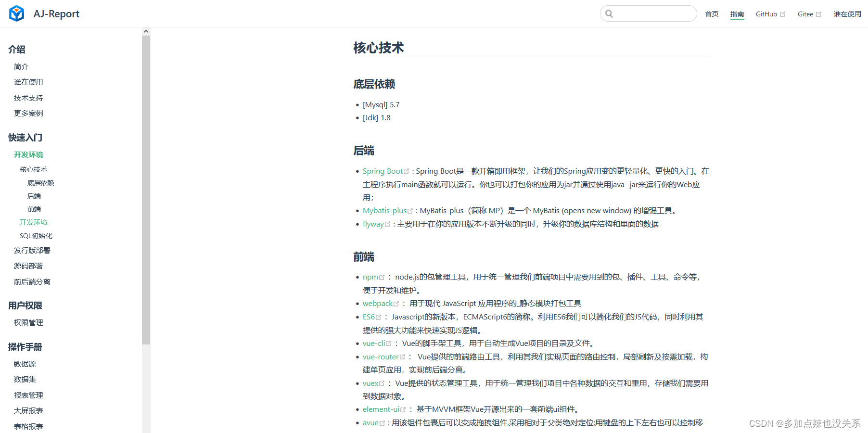This screenshot has height=433, width=868.
Task: Jump to SQL初始化 sidebar anchor
Action: pos(36,236)
